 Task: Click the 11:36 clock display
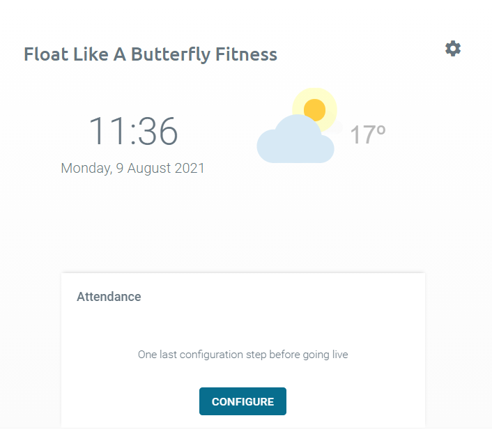[133, 131]
